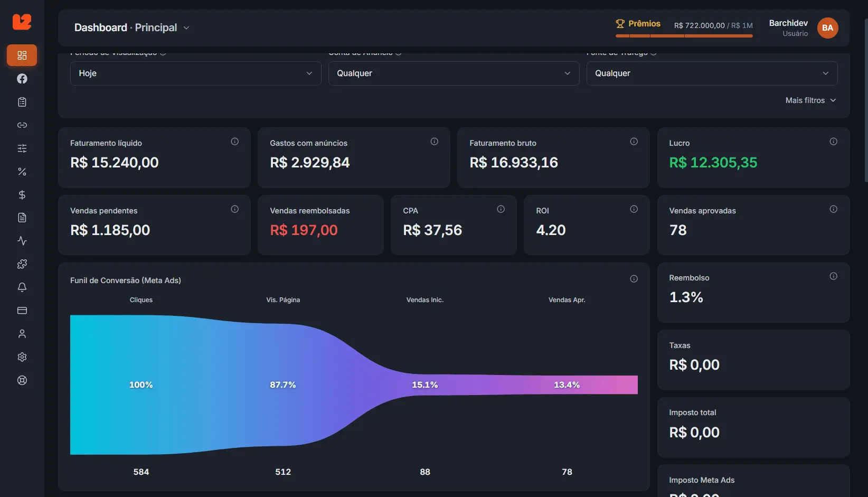Click the Taxas card
This screenshot has height=497, width=868.
[753, 360]
